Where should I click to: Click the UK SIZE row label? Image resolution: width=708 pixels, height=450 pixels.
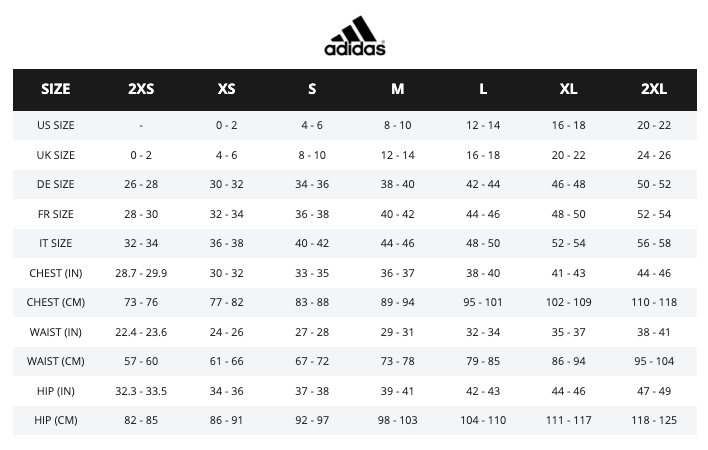tap(56, 155)
